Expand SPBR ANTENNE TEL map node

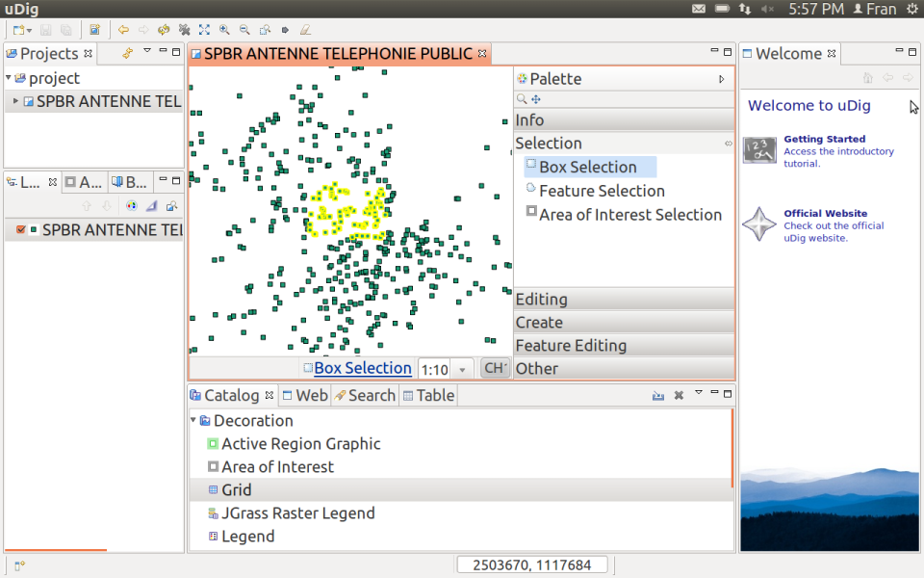[15, 101]
